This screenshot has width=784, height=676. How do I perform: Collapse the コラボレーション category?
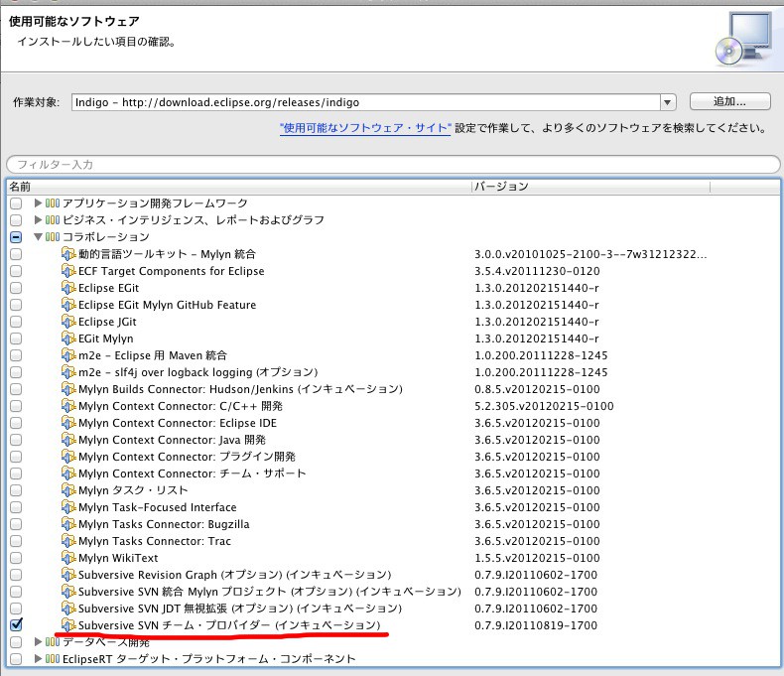pyautogui.click(x=38, y=237)
